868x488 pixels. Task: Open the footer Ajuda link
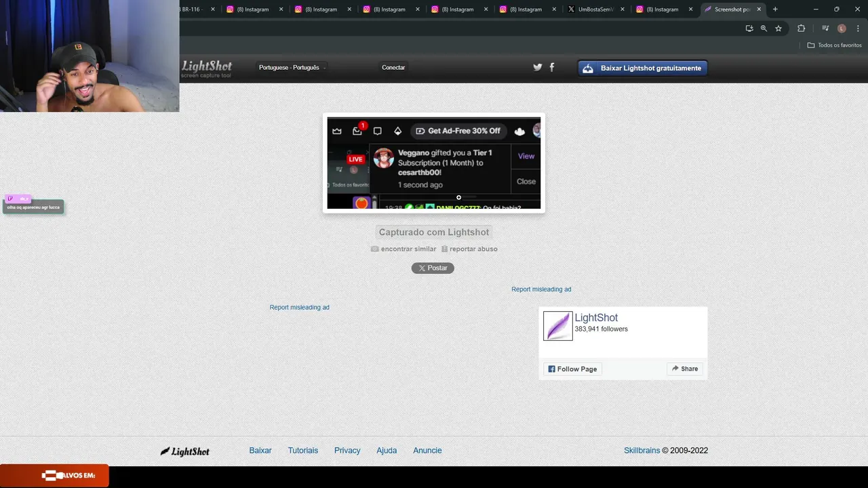tap(387, 450)
